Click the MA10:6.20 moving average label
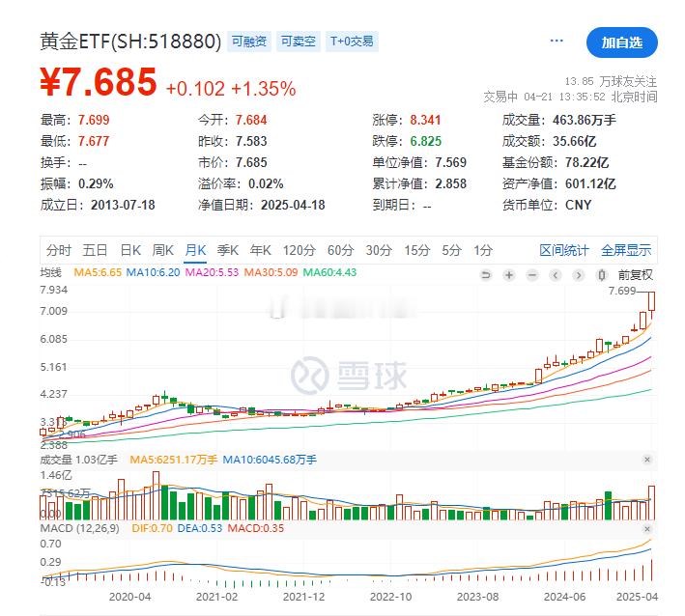 pyautogui.click(x=153, y=272)
